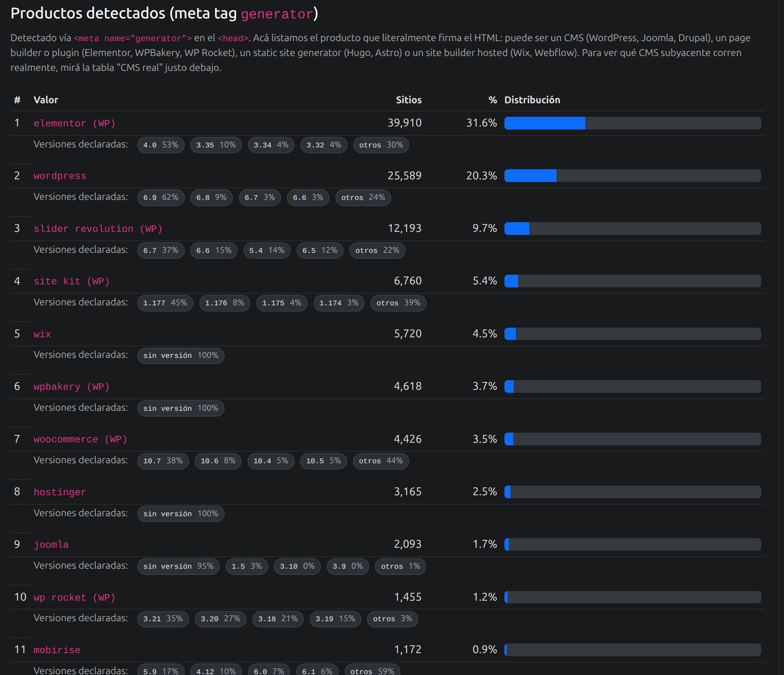The width and height of the screenshot is (784, 675).
Task: Click the site kit otros 39% chip
Action: coord(399,303)
